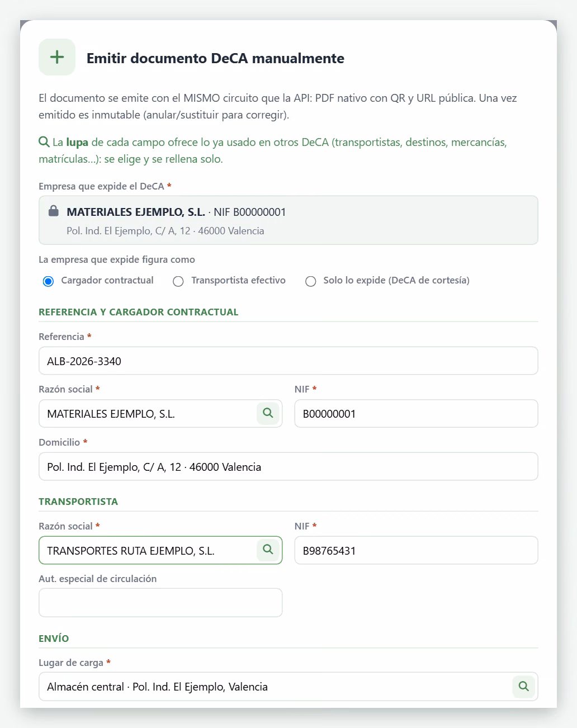Select the Cargador contractual radio option

coord(48,281)
